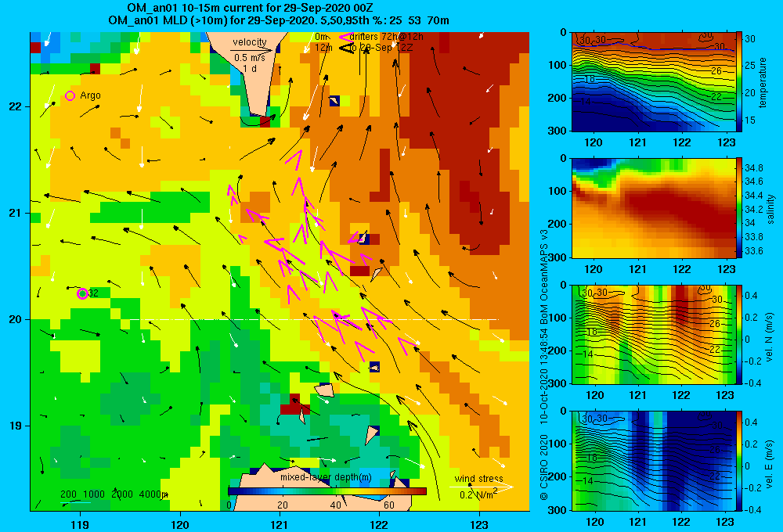The height and width of the screenshot is (532, 783).
Task: Click the vel. E colorbar
Action: (x=739, y=461)
